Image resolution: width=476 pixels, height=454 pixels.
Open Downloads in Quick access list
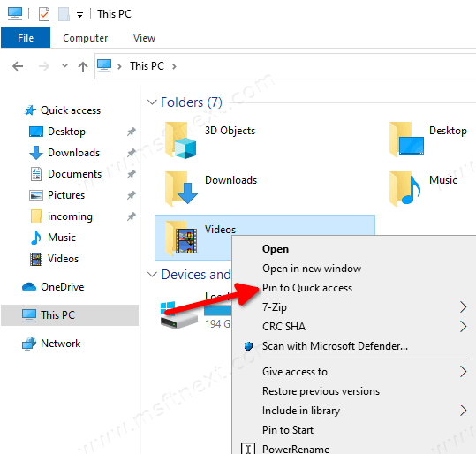[x=74, y=153]
